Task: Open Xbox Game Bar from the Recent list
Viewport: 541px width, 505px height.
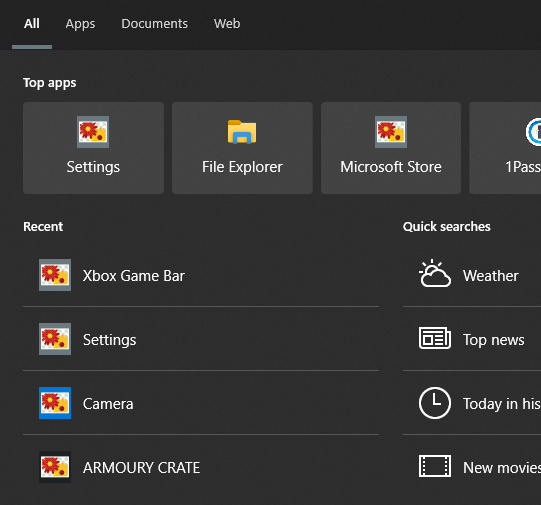Action: [201, 275]
